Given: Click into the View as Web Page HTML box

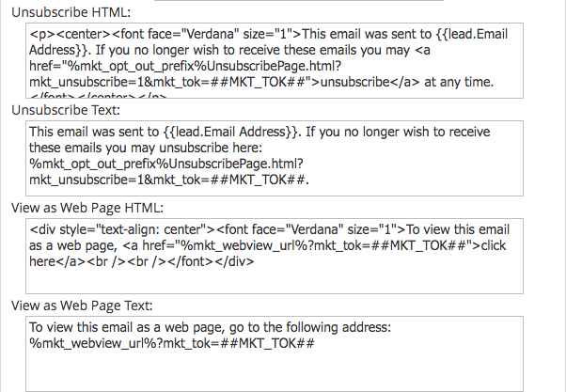Looking at the screenshot, I should pos(275,257).
